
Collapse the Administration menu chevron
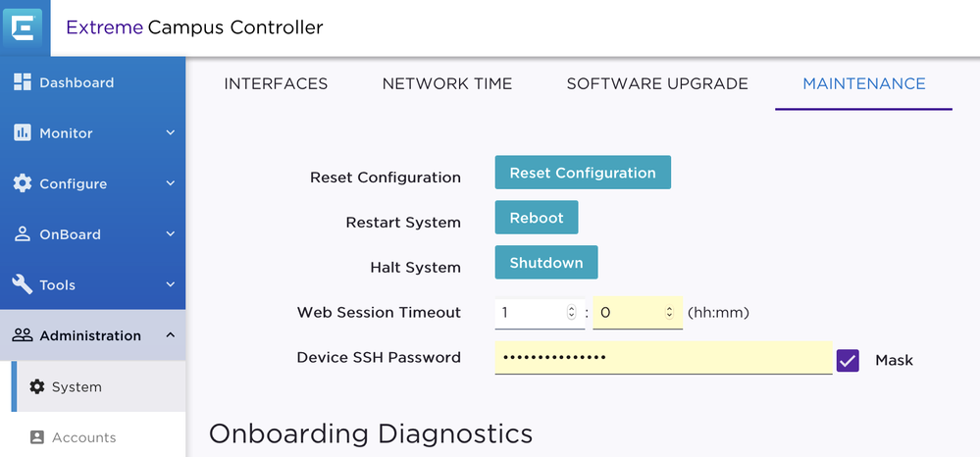tap(170, 335)
